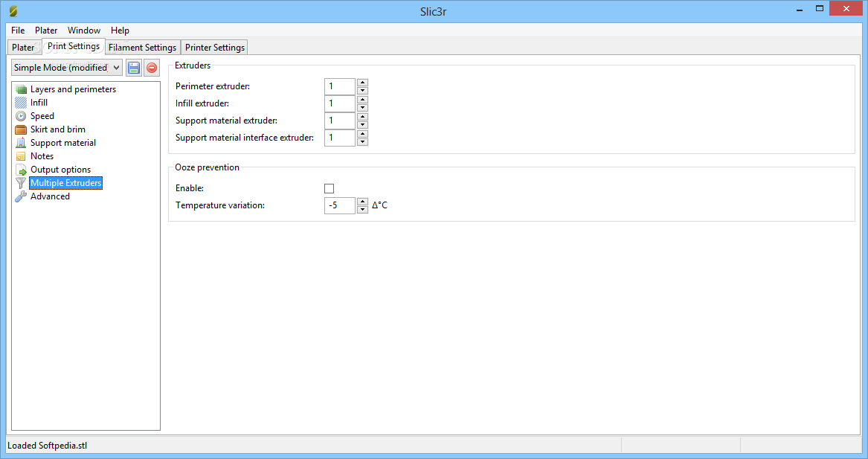Open Support material page
Screen dimensions: 868x459
tap(63, 143)
